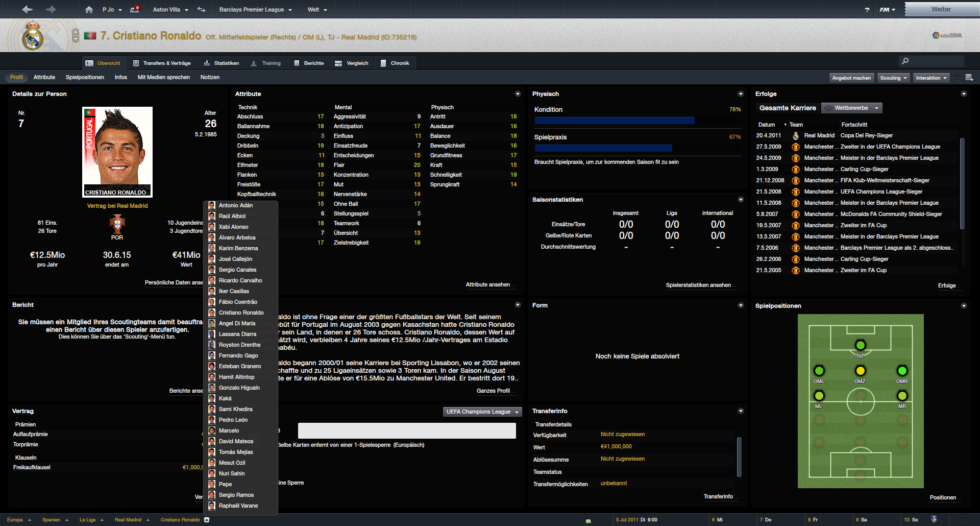Select the OMZ position dot

861,371
